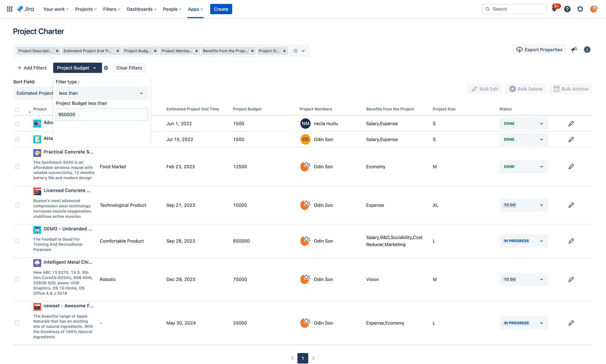The width and height of the screenshot is (606, 364).
Task: Remove the Estimated Project End Ti... chip
Action: pos(118,51)
